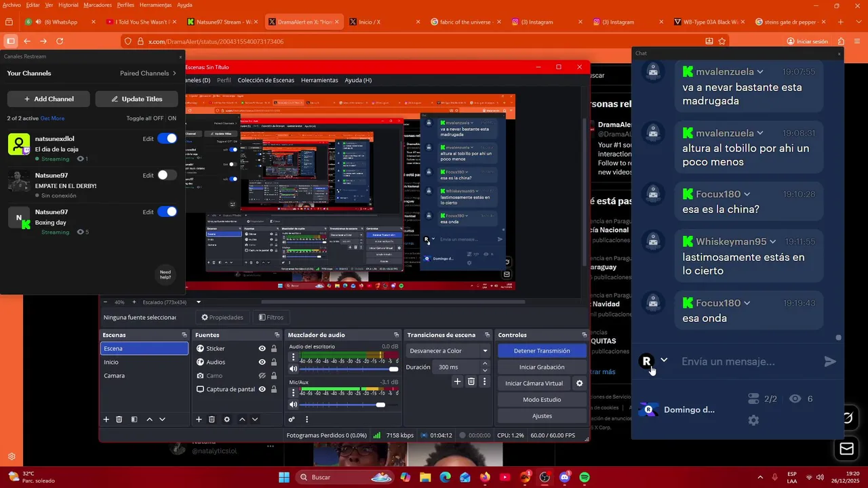The height and width of the screenshot is (488, 868).
Task: Remove scene transition with trash icon
Action: click(471, 382)
